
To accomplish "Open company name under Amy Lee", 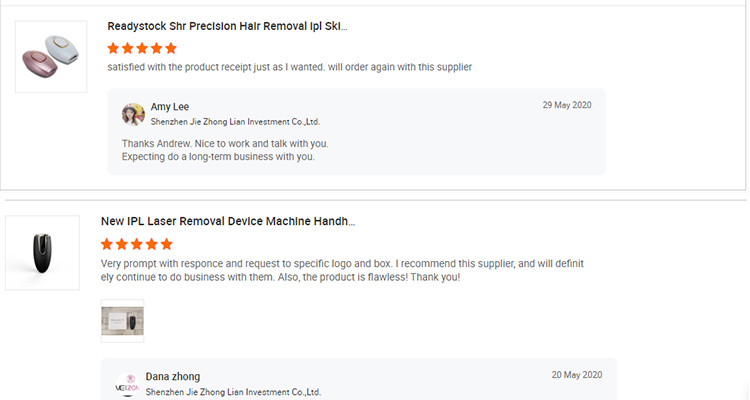I will click(235, 122).
